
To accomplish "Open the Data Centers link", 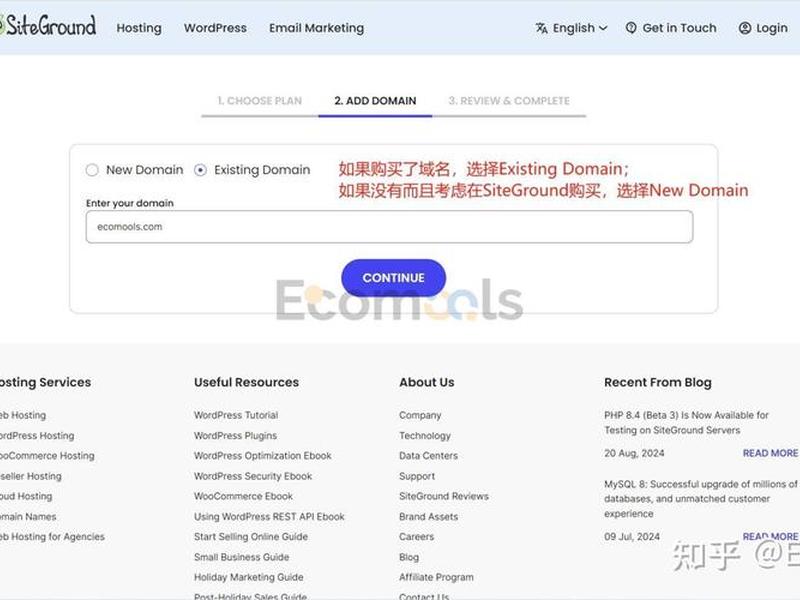I will [428, 456].
